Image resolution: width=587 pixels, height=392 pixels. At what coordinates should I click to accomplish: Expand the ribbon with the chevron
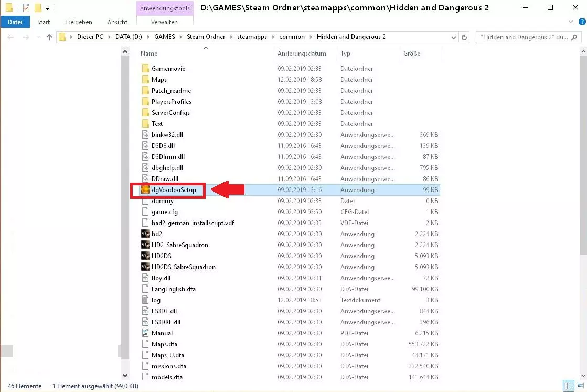571,22
